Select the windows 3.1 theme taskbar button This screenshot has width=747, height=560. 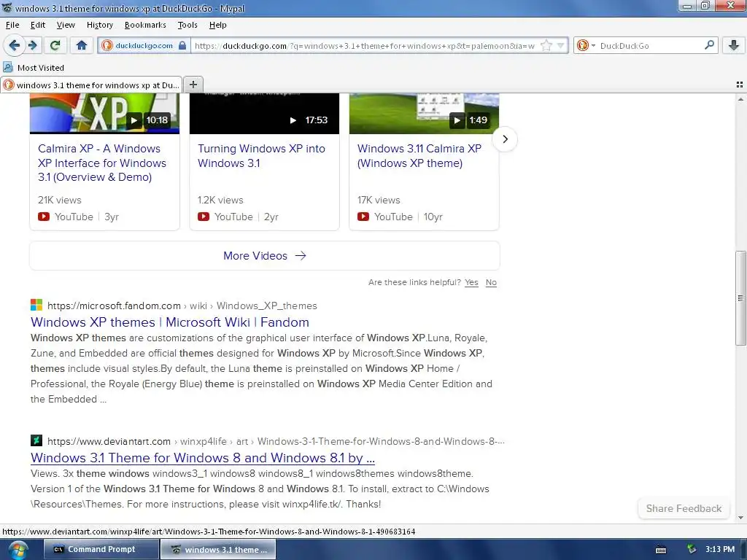[x=217, y=550]
